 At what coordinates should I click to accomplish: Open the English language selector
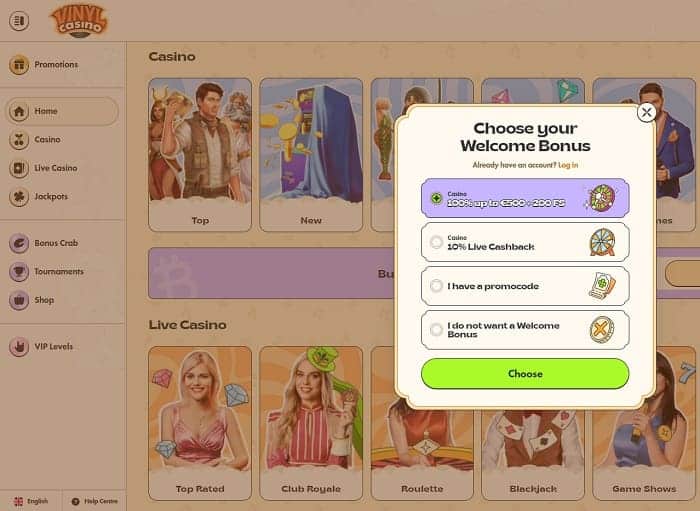31,501
